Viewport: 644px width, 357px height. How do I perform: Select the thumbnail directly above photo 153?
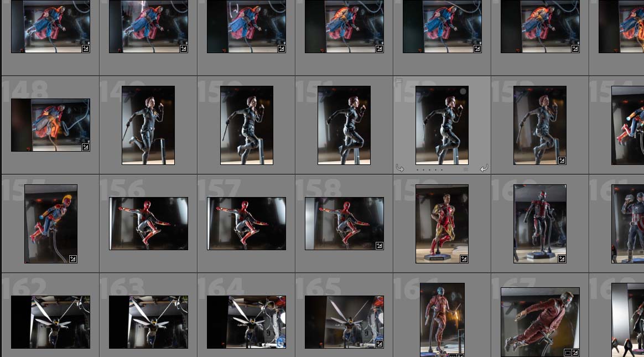coord(540,27)
